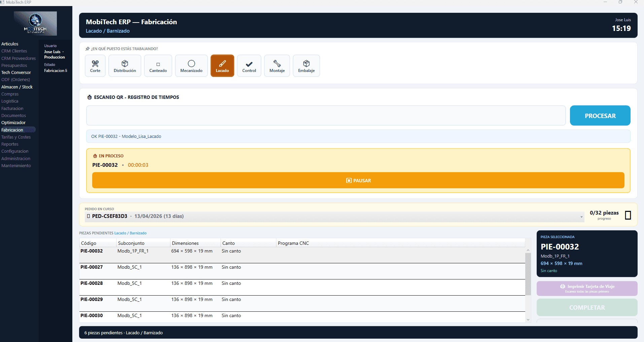The width and height of the screenshot is (644, 342).
Task: Click the COMPLETAR button
Action: click(x=587, y=307)
